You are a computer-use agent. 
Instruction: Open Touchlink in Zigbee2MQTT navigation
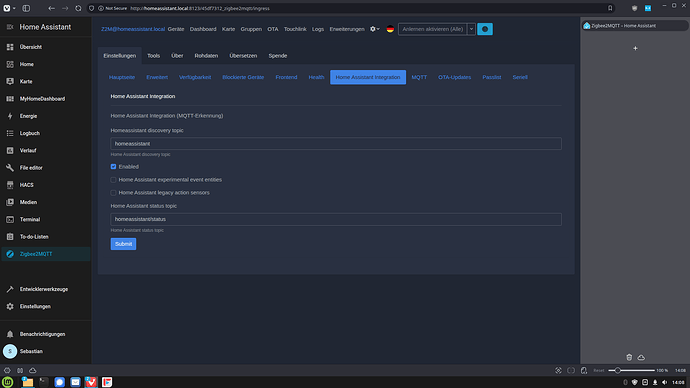(295, 29)
